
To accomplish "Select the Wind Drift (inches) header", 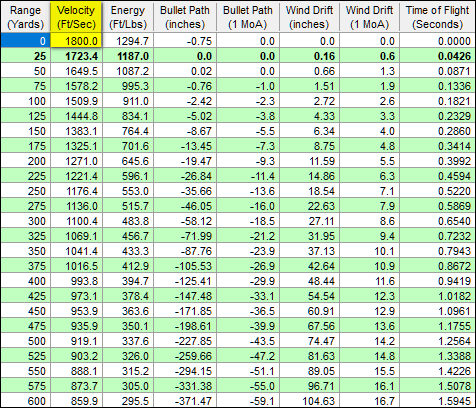I will point(309,17).
